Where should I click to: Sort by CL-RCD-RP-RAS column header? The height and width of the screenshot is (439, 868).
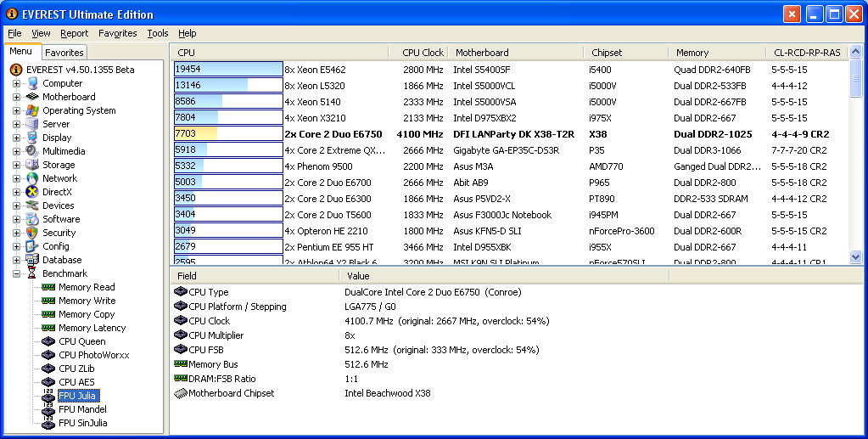point(807,53)
